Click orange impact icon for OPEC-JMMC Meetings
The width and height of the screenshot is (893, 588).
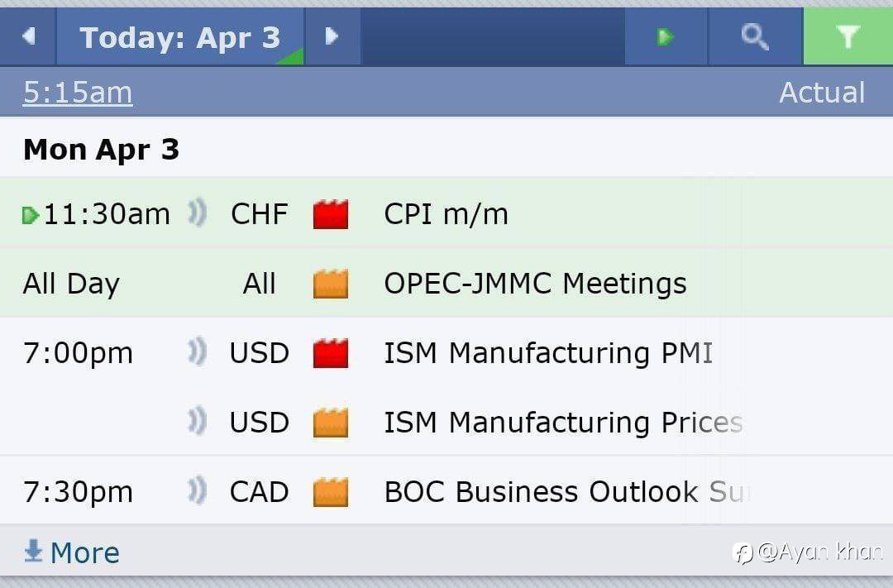pos(331,284)
